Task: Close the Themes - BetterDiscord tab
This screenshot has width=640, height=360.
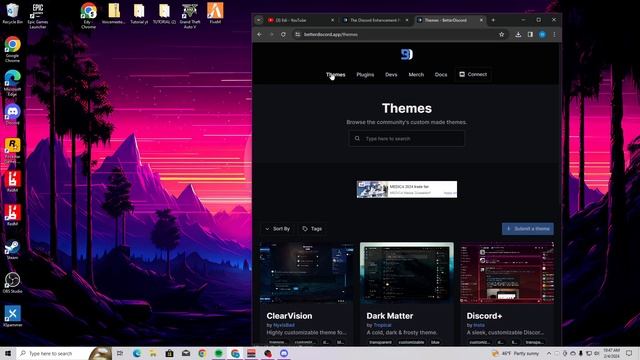Action: click(x=481, y=20)
